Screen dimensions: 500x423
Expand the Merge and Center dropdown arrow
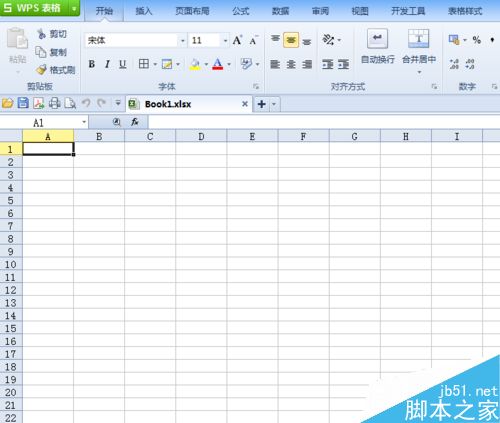[419, 72]
